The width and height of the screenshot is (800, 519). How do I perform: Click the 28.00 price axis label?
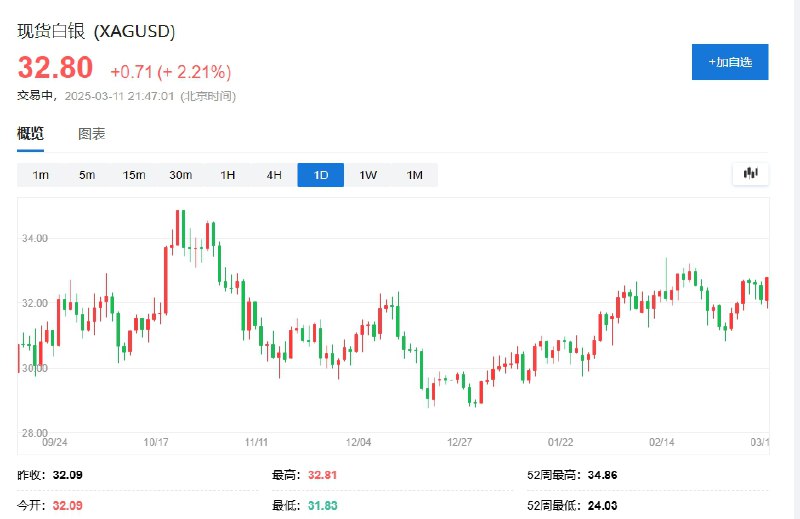tap(35, 433)
